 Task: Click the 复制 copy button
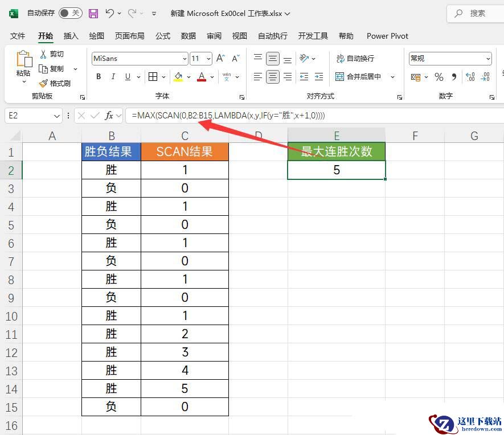tap(51, 68)
